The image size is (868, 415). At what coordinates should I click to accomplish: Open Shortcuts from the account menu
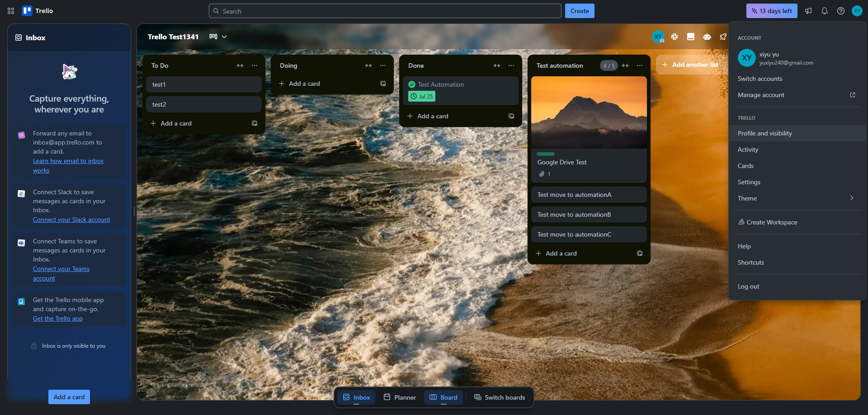click(797, 262)
